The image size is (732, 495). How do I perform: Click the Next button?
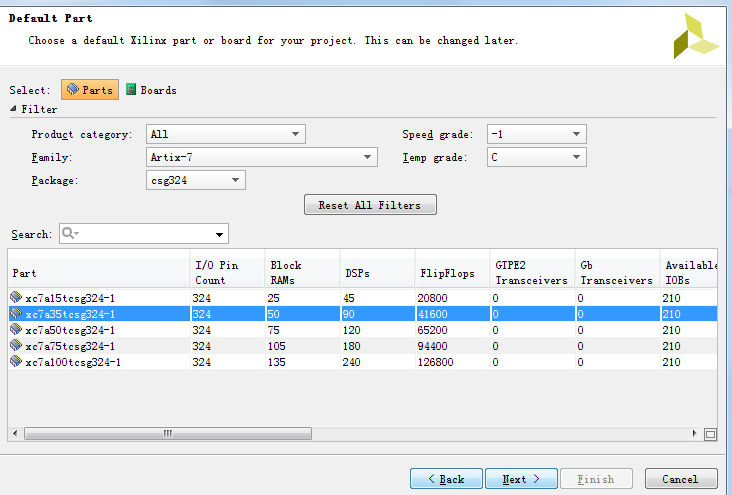coord(521,479)
